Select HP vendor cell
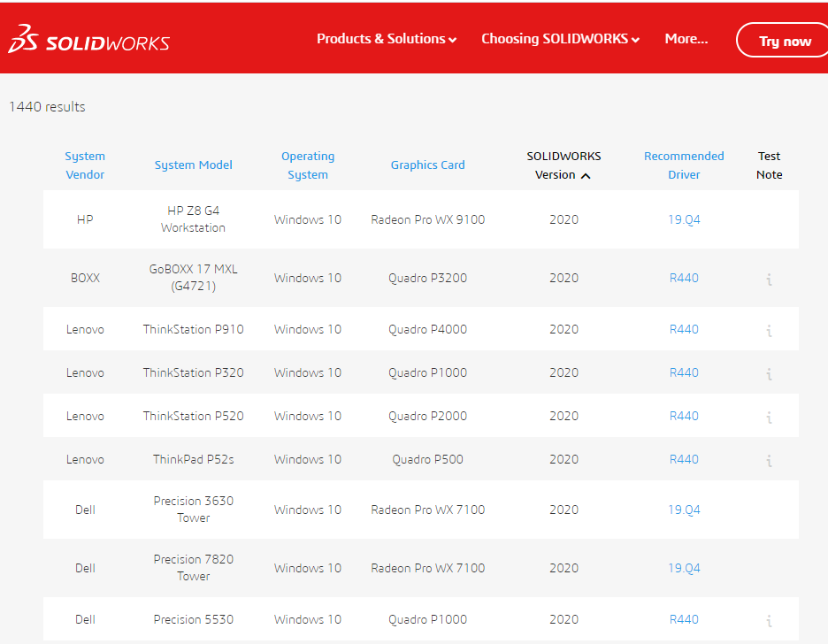 85,219
